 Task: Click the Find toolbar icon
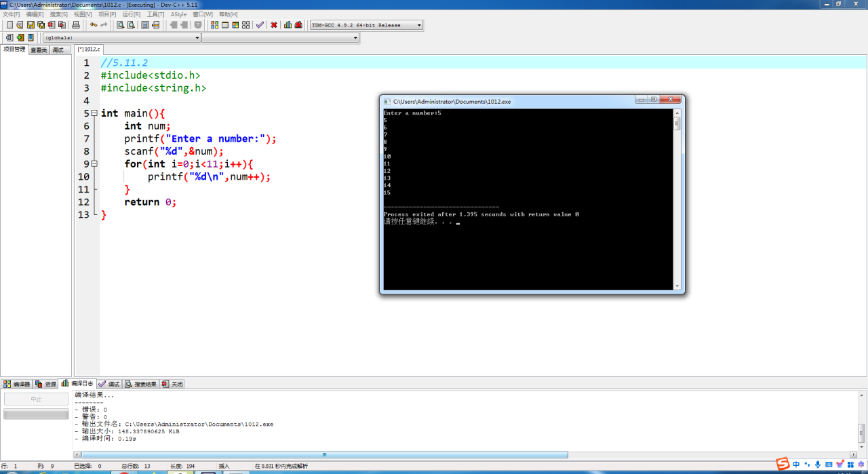pyautogui.click(x=121, y=25)
